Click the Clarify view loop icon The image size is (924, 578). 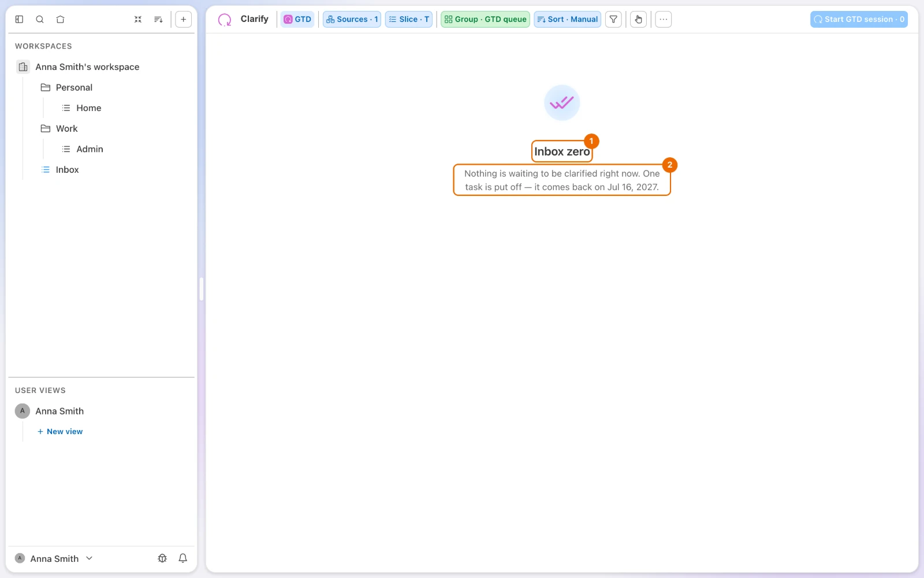(x=225, y=20)
